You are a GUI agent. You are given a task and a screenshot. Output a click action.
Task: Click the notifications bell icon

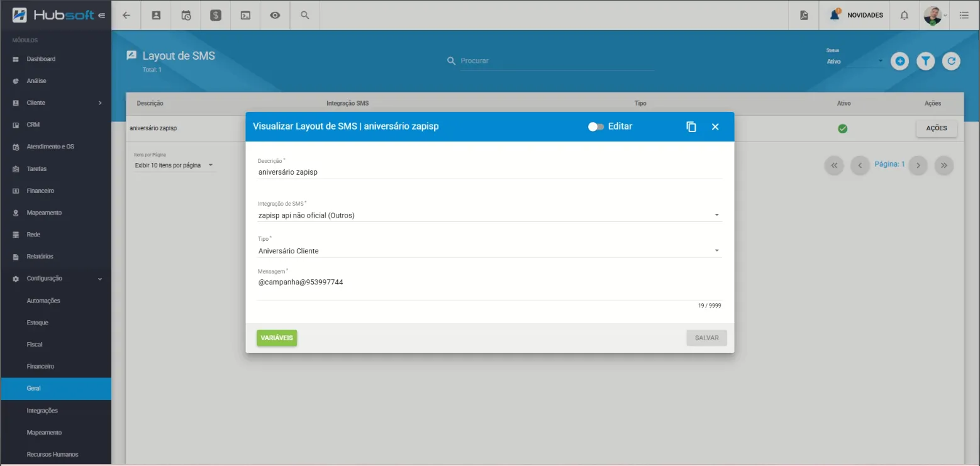coord(904,16)
